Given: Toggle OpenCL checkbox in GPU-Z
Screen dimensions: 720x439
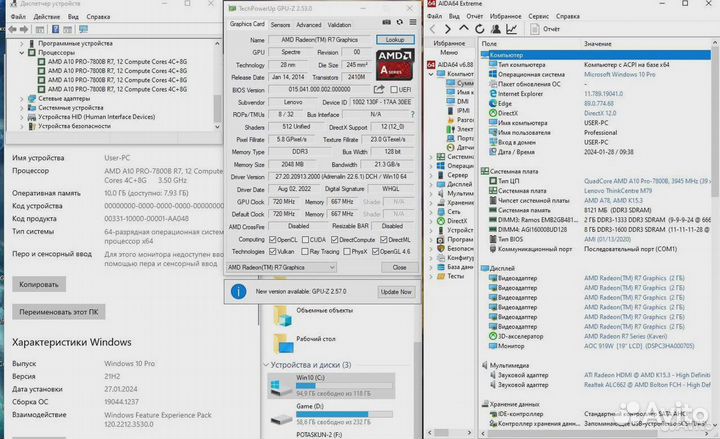Looking at the screenshot, I should pos(272,240).
